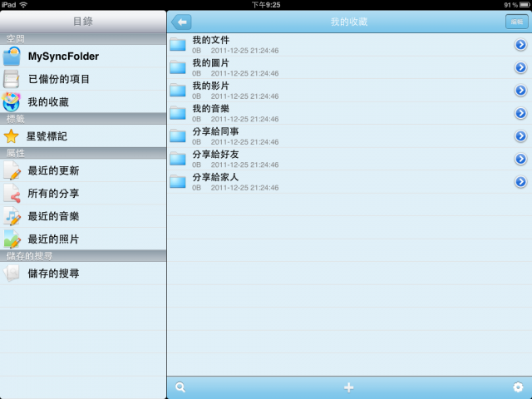Image resolution: width=532 pixels, height=399 pixels.
Task: Select 儲存的搜尋 item in the sidebar
Action: (x=83, y=273)
